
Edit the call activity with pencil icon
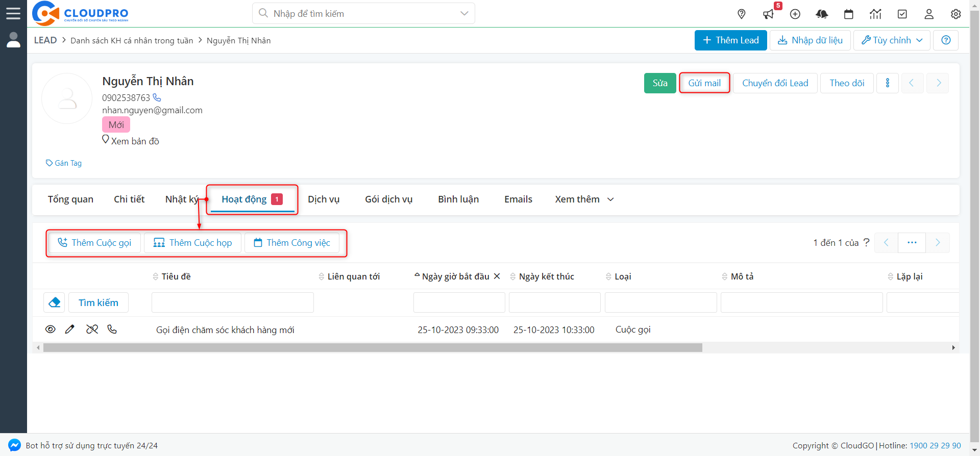70,330
